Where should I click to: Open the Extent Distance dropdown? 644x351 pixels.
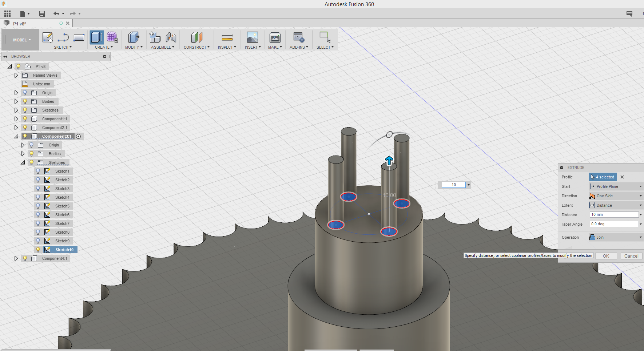click(616, 205)
